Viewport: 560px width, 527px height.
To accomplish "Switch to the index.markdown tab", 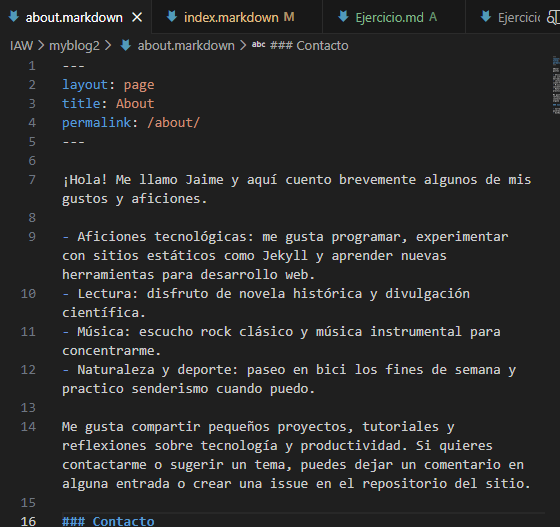I will (x=236, y=17).
